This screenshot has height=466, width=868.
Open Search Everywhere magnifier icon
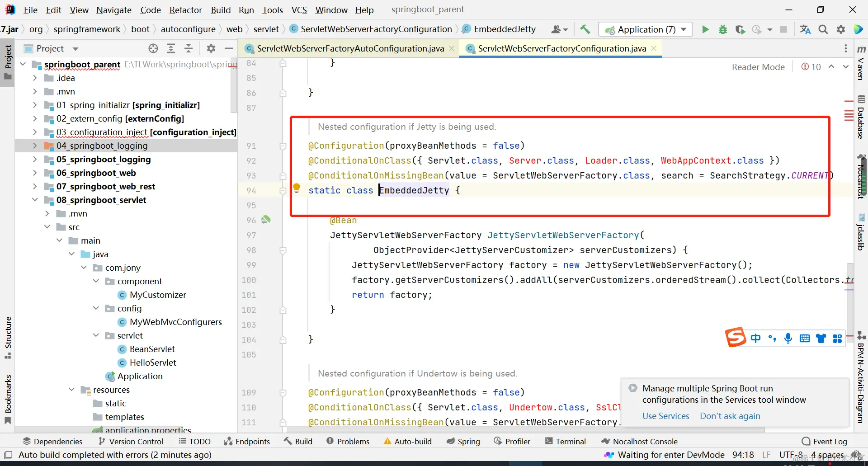(823, 29)
